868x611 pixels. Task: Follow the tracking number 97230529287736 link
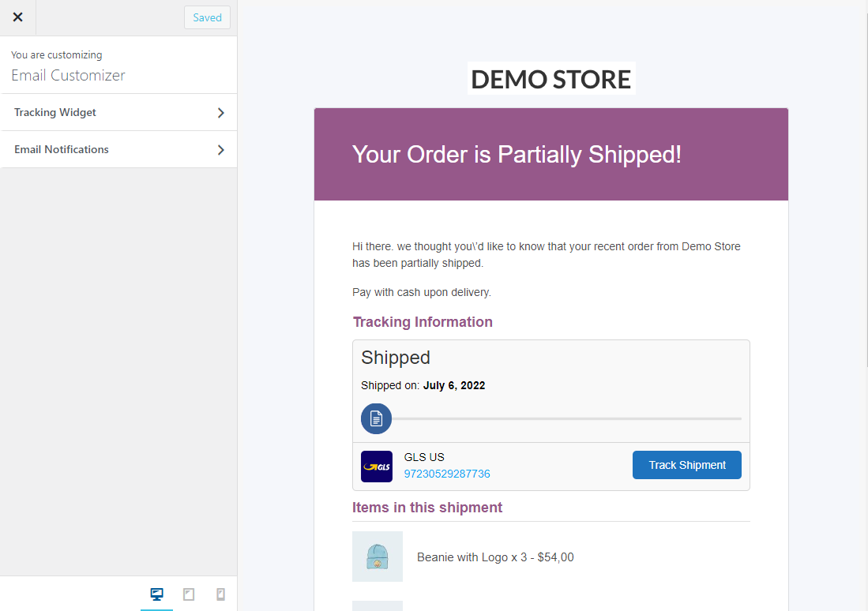click(447, 474)
